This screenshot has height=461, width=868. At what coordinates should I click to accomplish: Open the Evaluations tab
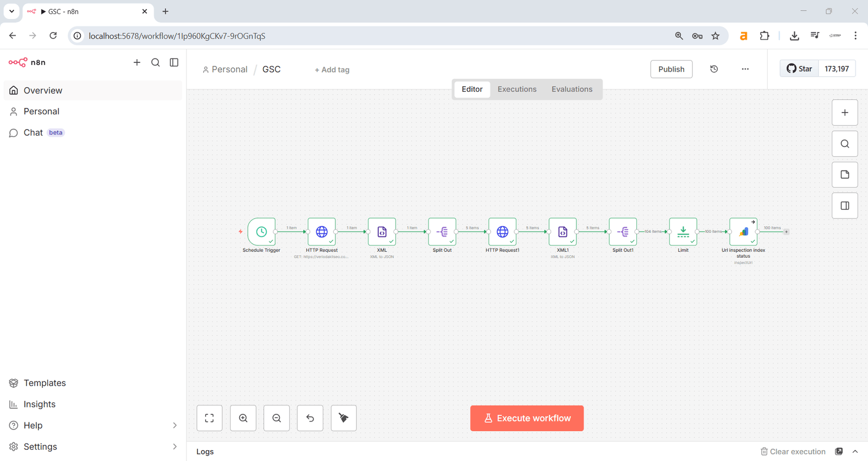(572, 89)
